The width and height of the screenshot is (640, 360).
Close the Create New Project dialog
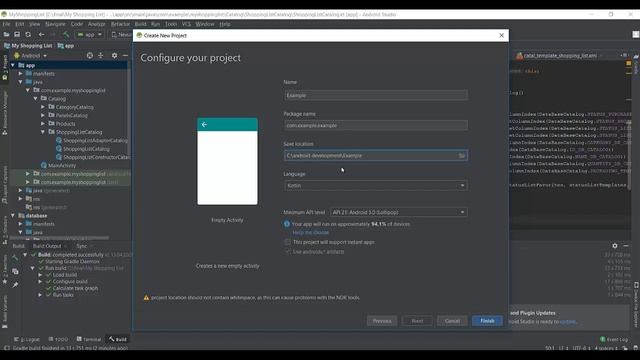(x=502, y=36)
